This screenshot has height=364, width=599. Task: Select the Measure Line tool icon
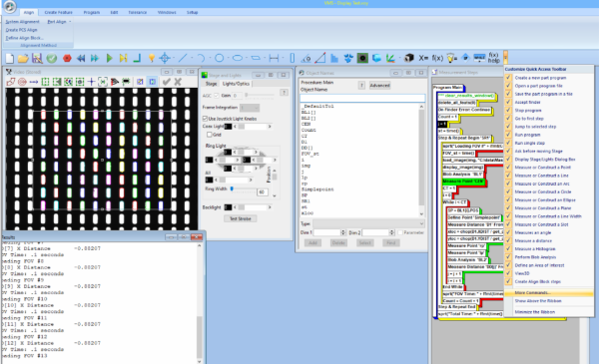coord(183,58)
